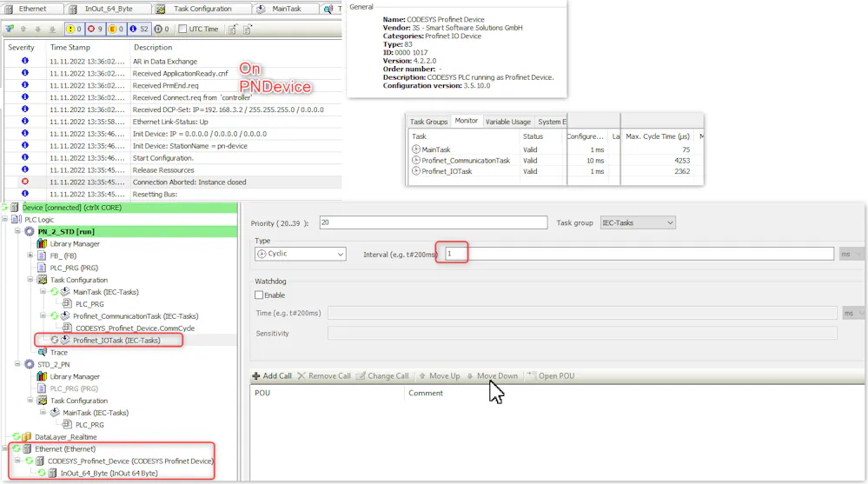Click the DataLayer_Realtime node icon
The width and height of the screenshot is (868, 484).
pos(26,437)
